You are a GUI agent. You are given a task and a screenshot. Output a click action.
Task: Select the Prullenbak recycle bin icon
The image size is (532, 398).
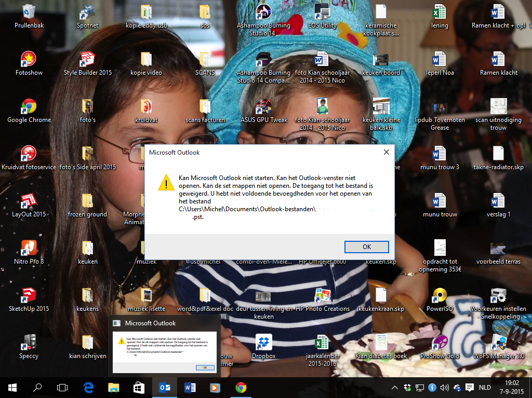(x=29, y=16)
